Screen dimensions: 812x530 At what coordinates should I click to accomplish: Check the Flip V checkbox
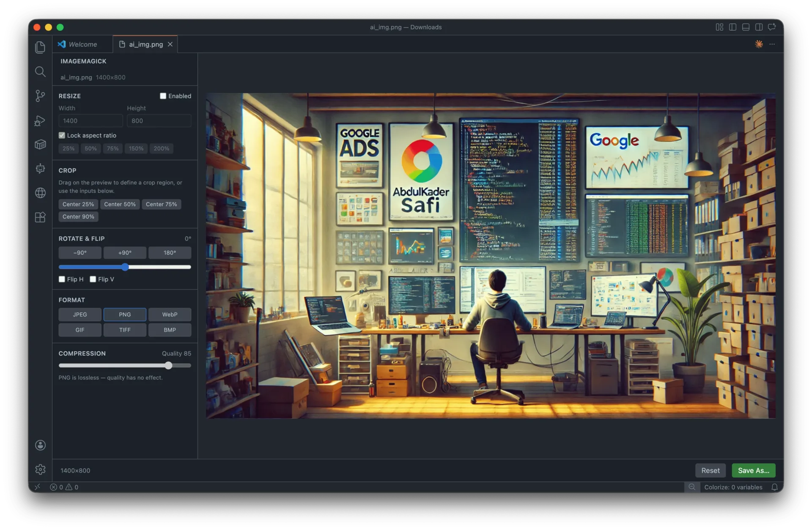93,279
